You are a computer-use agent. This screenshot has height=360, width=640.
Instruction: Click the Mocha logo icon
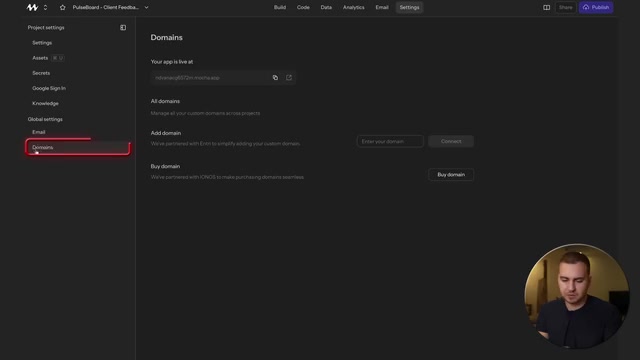pos(32,7)
